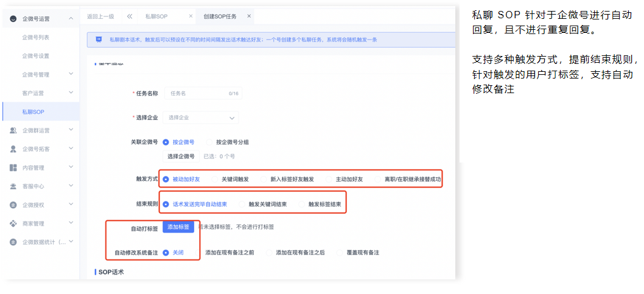
Task: Click the 已选：0 个号 text
Action: [219, 156]
